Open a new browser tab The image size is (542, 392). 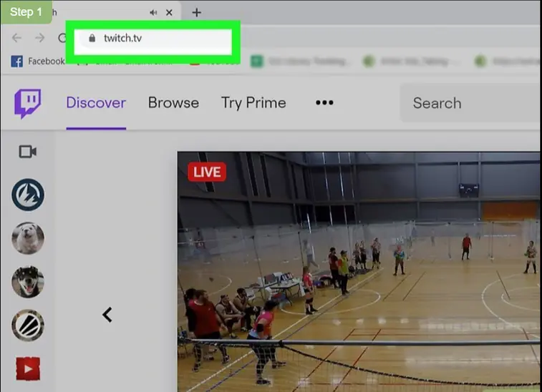click(197, 13)
